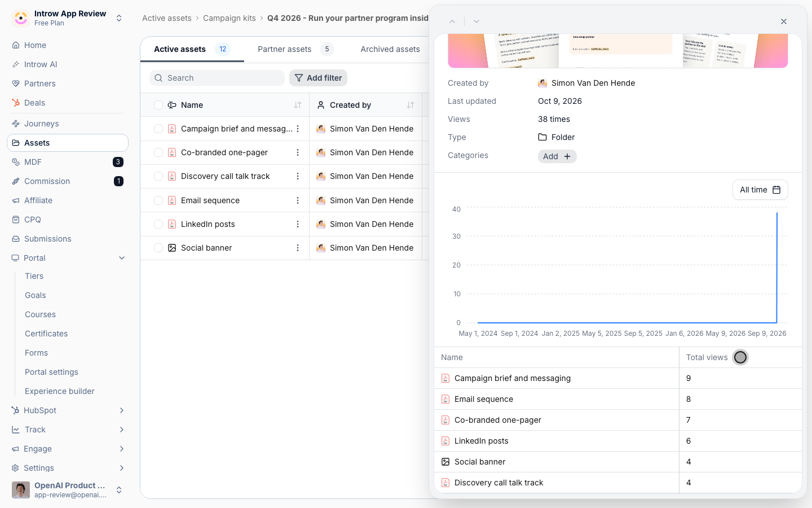Open the Deals page
The height and width of the screenshot is (508, 812).
tap(68, 103)
